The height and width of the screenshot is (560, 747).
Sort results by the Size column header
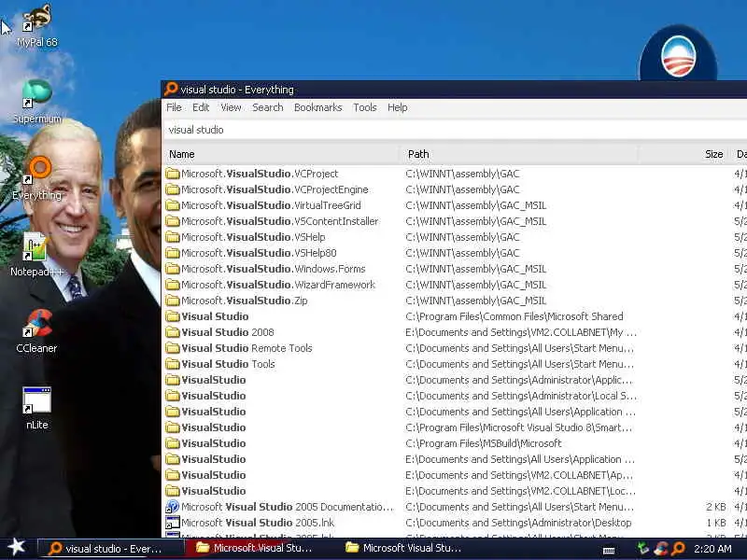point(684,154)
